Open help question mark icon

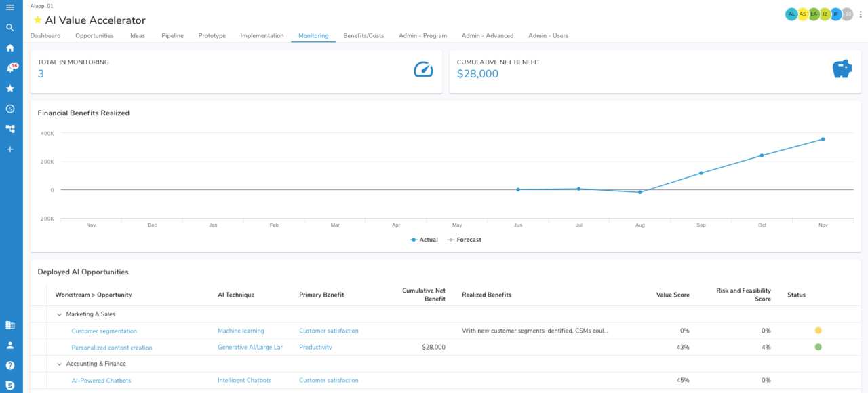click(x=10, y=365)
